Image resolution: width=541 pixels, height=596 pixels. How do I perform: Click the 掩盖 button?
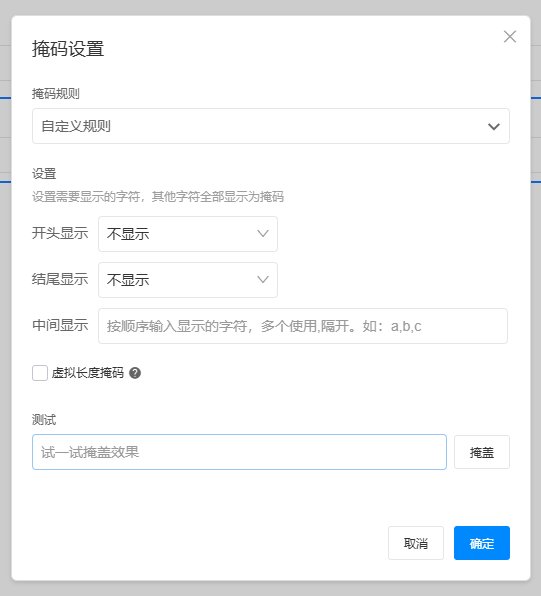coord(482,452)
